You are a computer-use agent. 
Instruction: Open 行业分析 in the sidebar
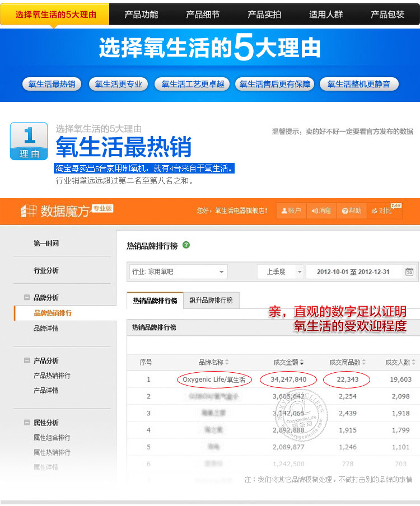point(46,270)
